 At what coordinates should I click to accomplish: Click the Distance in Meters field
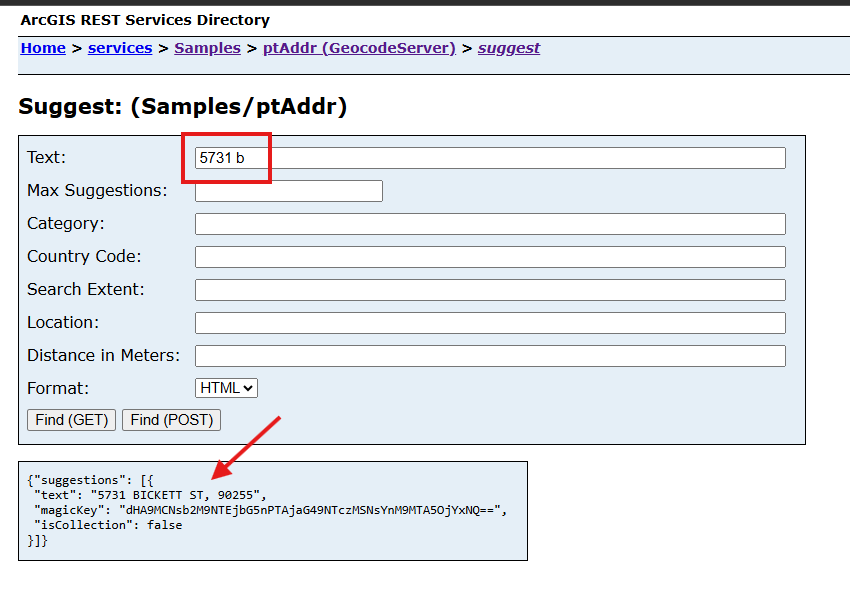[x=490, y=356]
